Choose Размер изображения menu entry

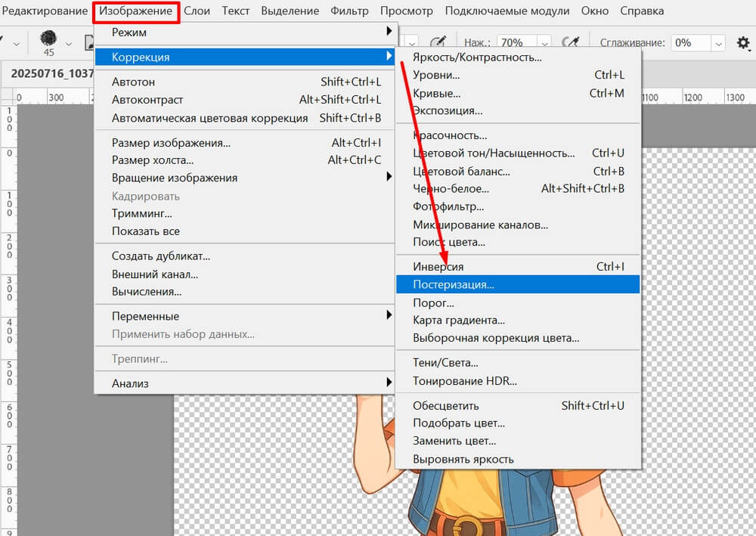(x=171, y=143)
